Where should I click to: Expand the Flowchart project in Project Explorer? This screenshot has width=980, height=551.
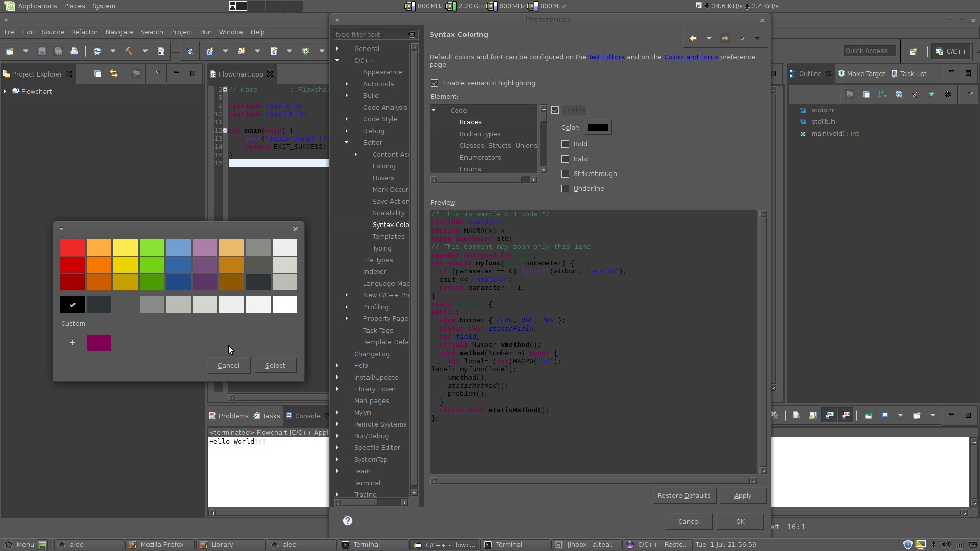coord(5,91)
